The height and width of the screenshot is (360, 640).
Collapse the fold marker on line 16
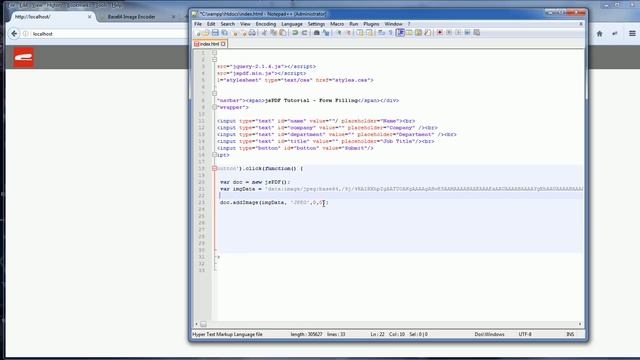click(215, 155)
